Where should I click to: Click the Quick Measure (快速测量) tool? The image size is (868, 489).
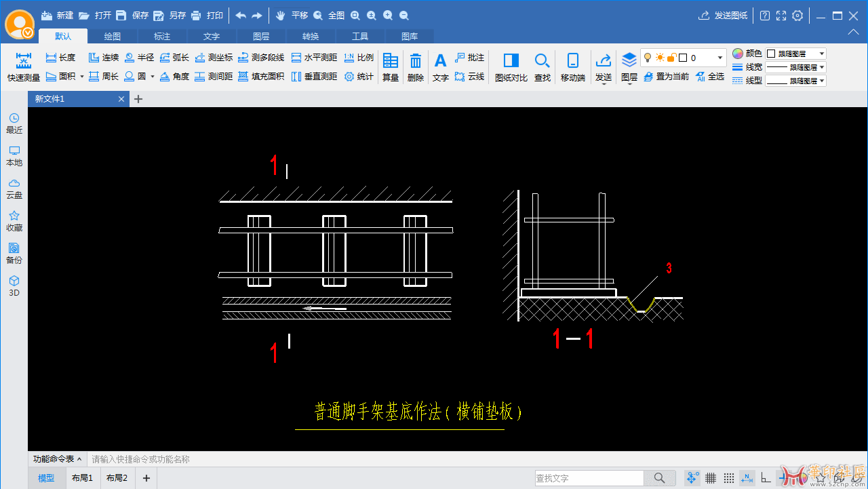pyautogui.click(x=24, y=66)
